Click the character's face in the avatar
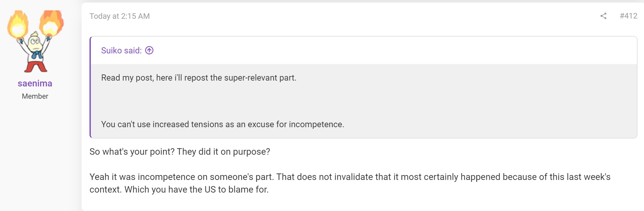Image resolution: width=644 pixels, height=211 pixels. [x=34, y=41]
